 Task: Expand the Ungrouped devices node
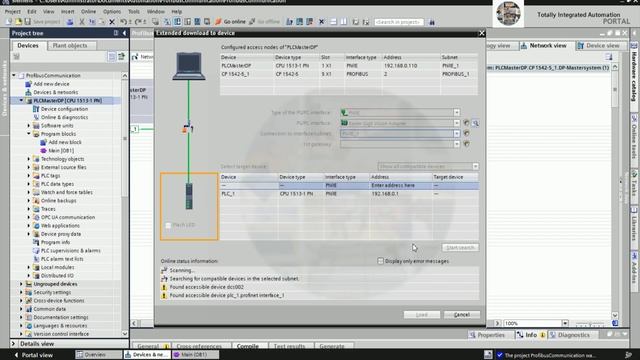(21, 284)
